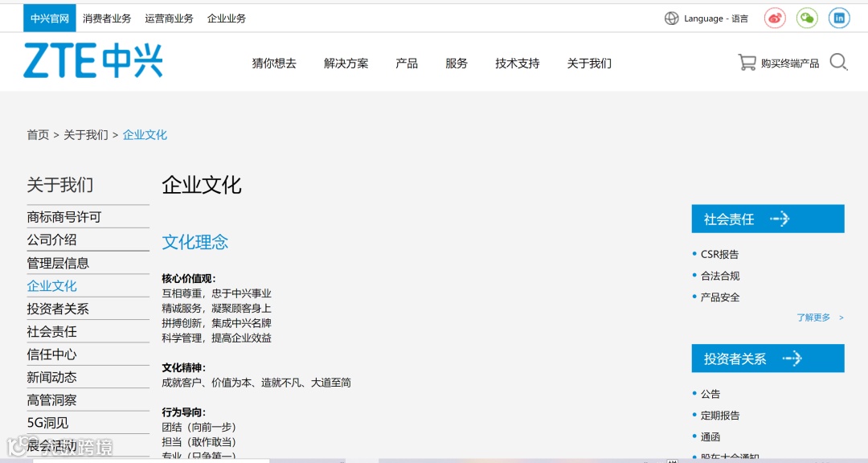This screenshot has height=463, width=868.
Task: Switch to 消费者业务 top tab
Action: pos(107,18)
